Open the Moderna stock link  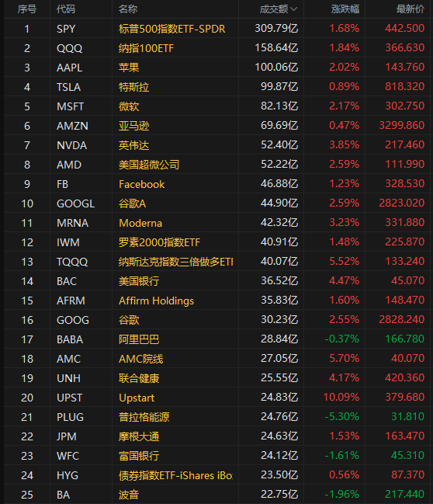pyautogui.click(x=140, y=223)
